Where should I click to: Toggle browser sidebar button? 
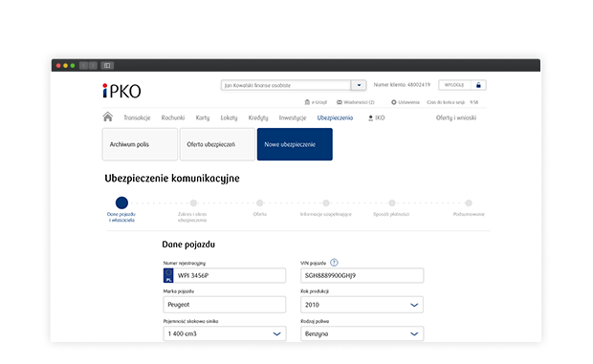pyautogui.click(x=107, y=66)
